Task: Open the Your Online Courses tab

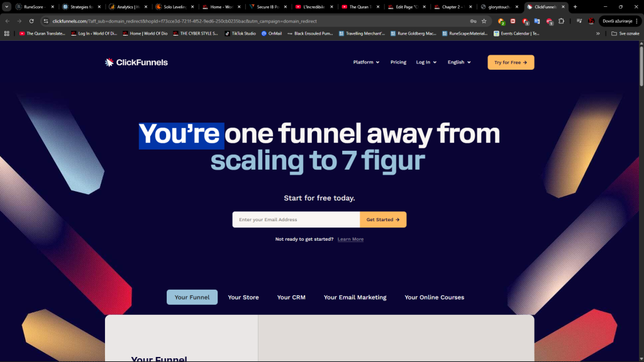Action: (434, 297)
